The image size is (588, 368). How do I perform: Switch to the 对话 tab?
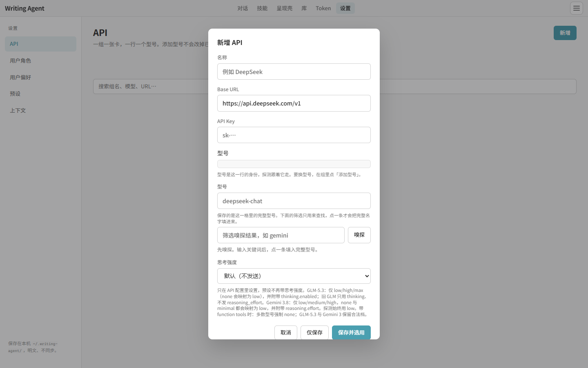point(243,8)
